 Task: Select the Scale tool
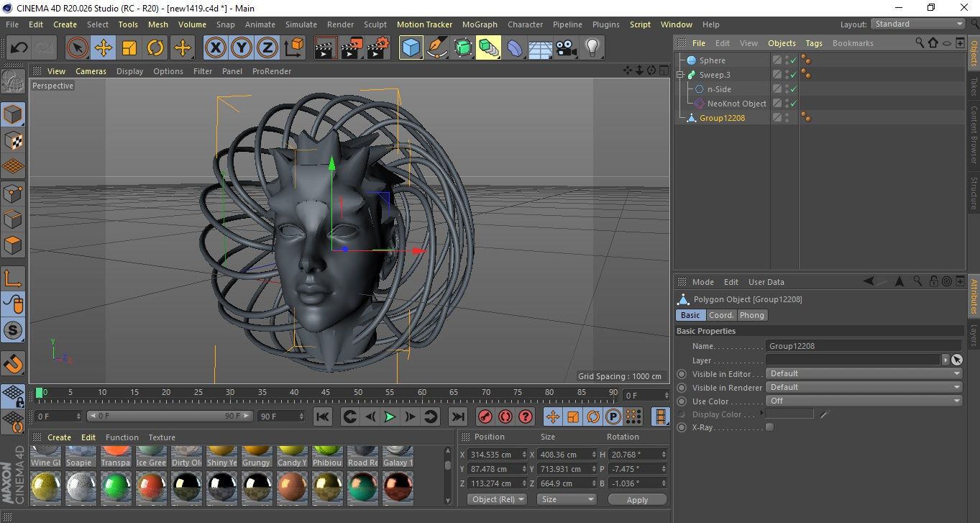click(x=129, y=48)
